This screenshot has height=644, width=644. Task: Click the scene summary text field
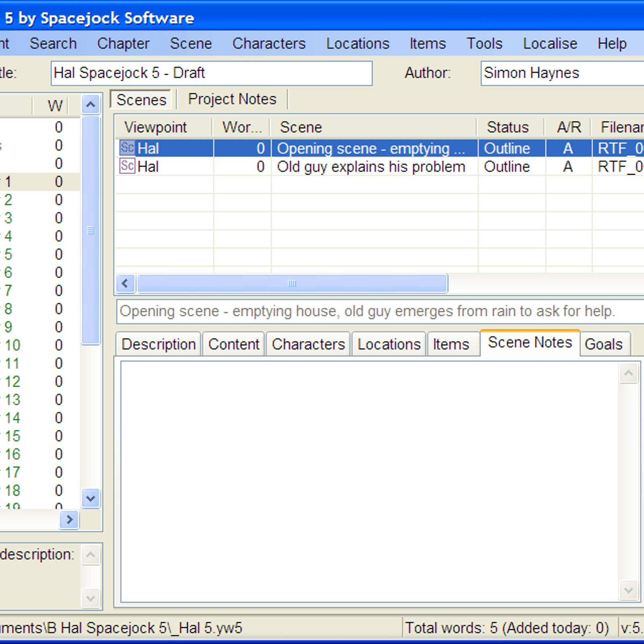380,311
